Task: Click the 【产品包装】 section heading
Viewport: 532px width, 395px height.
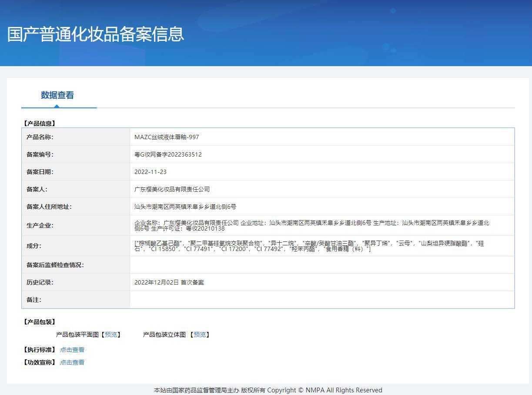Action: (39, 322)
